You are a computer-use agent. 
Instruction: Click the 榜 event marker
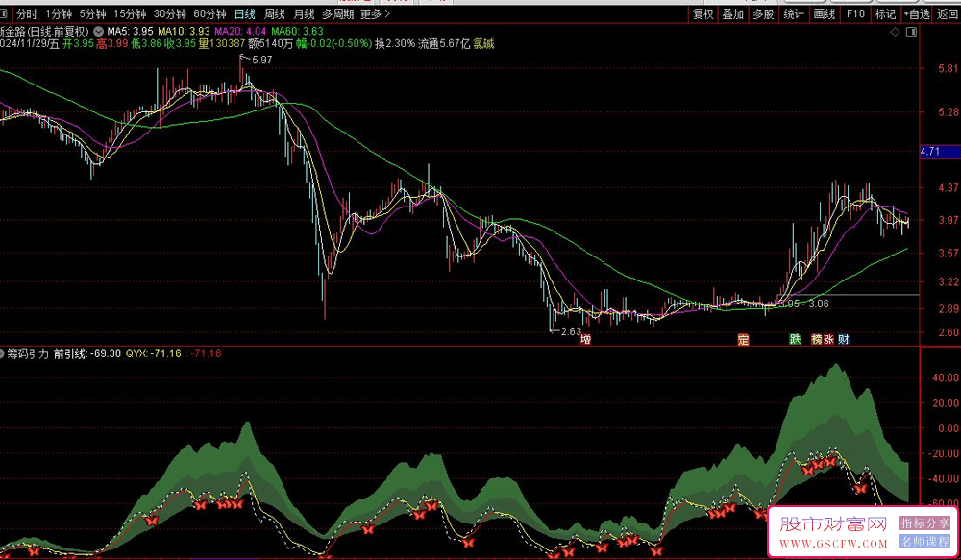[816, 339]
